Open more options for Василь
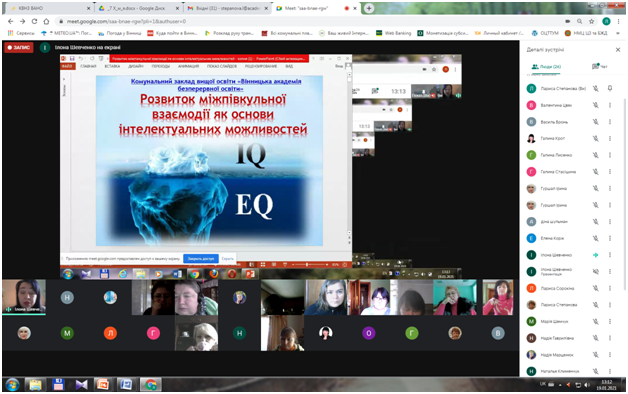This screenshot has height=394, width=628. click(610, 122)
